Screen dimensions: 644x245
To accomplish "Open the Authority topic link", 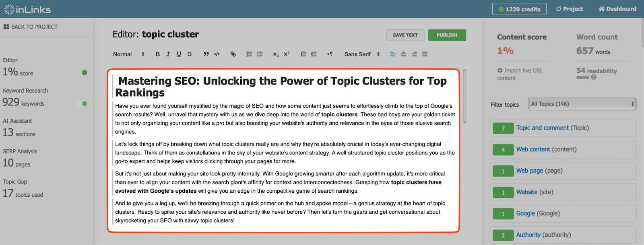I will [x=528, y=235].
